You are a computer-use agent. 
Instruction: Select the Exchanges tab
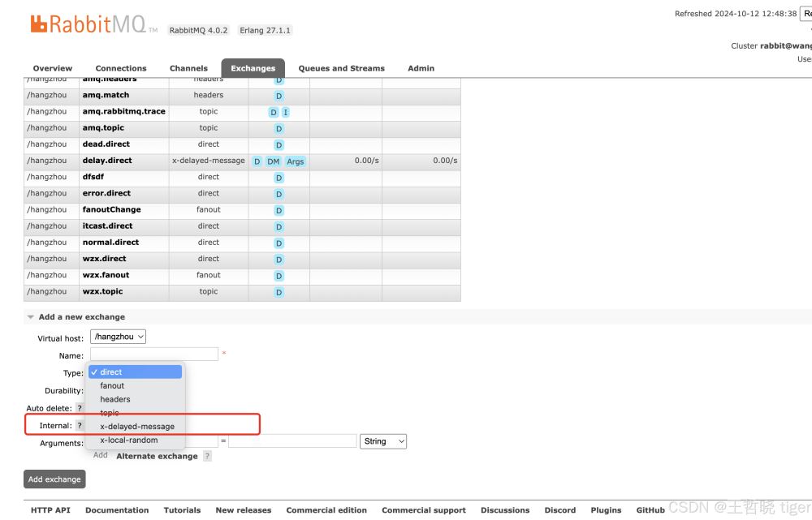[x=253, y=68]
